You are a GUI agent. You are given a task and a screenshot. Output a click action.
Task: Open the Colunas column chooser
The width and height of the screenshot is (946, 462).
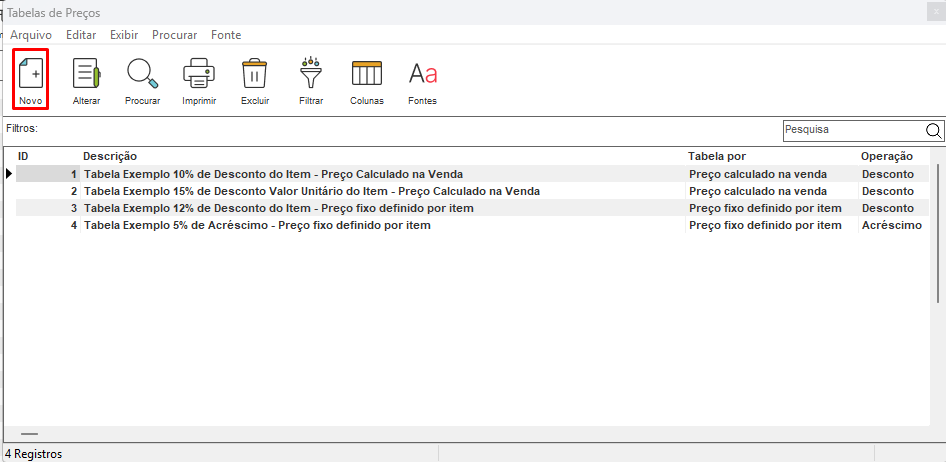pyautogui.click(x=367, y=80)
